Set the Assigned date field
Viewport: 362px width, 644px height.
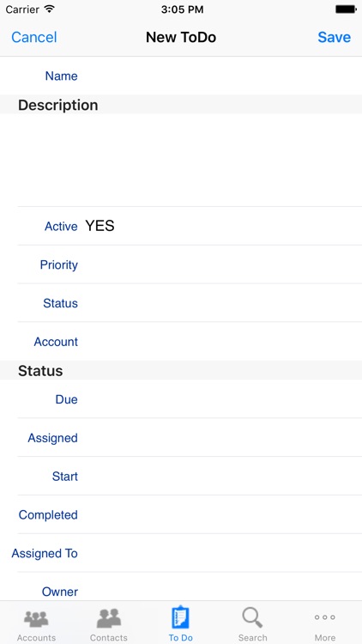tap(181, 438)
